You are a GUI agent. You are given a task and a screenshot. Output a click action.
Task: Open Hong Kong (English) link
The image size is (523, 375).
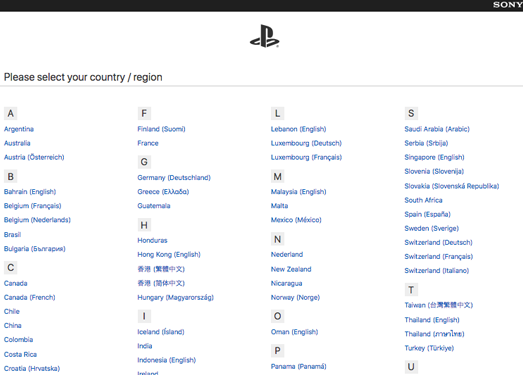tap(169, 255)
